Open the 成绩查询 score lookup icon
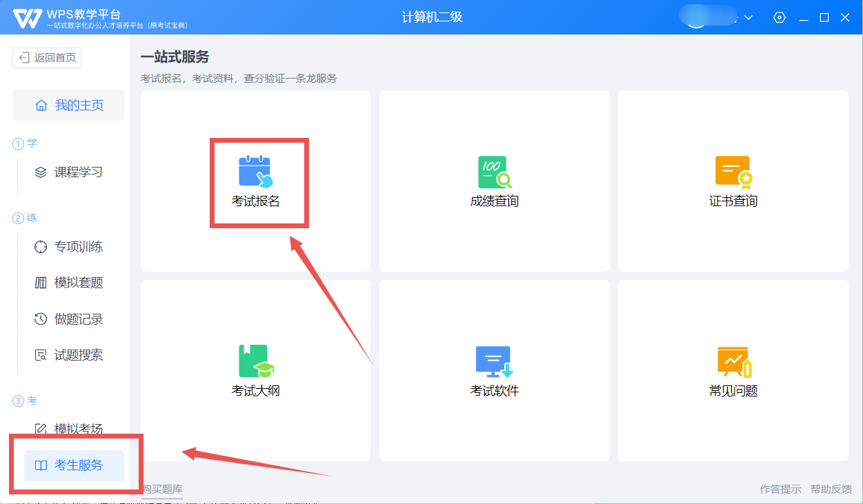 tap(494, 172)
